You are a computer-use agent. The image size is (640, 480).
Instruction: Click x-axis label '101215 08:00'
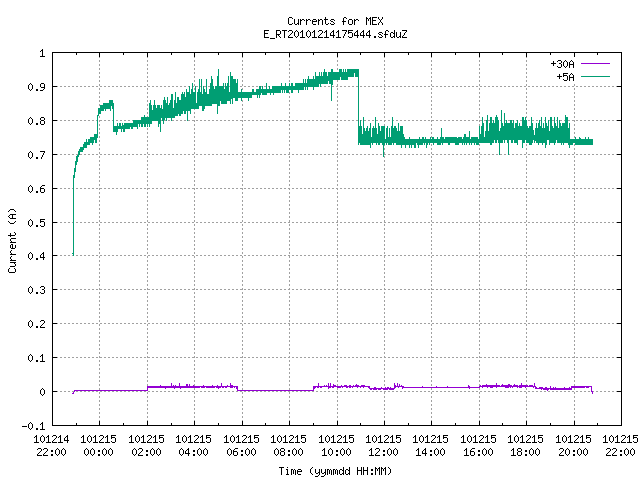point(288,446)
